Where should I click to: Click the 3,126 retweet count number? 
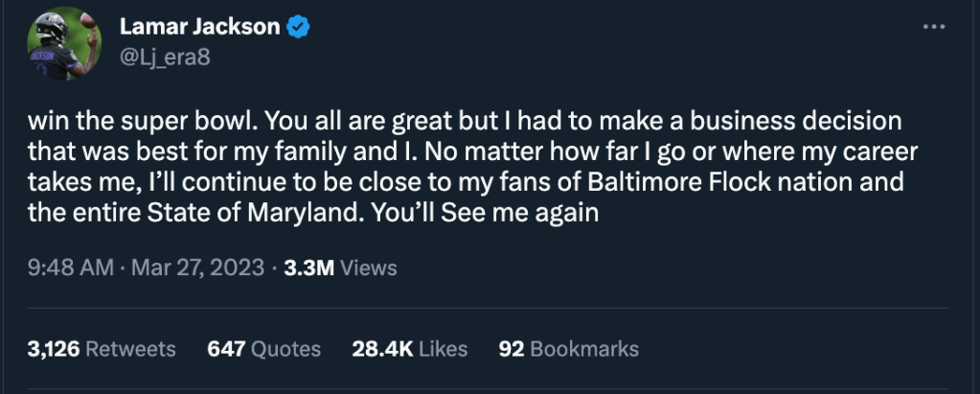54,349
